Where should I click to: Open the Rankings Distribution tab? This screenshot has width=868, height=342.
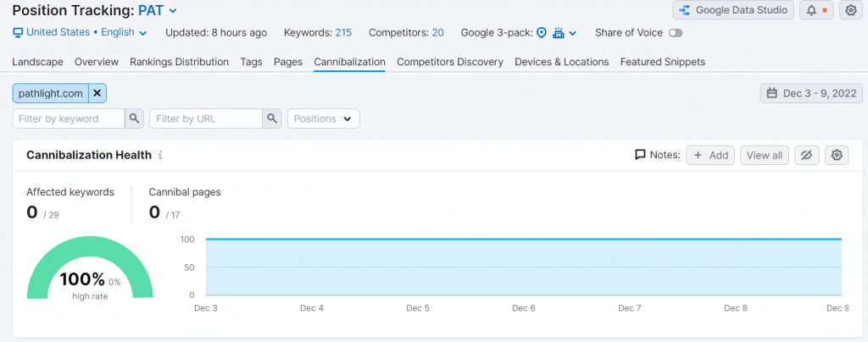(x=180, y=62)
